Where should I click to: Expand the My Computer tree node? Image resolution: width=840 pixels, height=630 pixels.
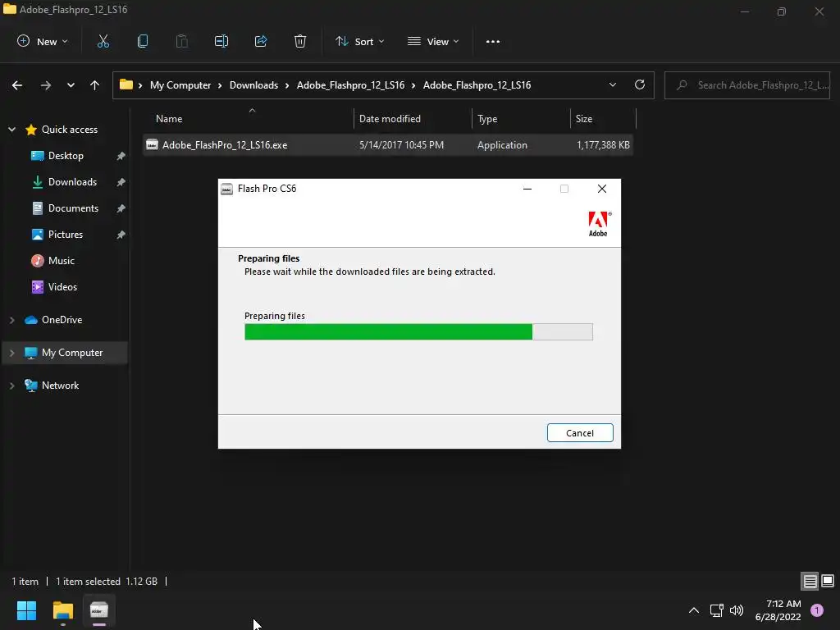11,353
